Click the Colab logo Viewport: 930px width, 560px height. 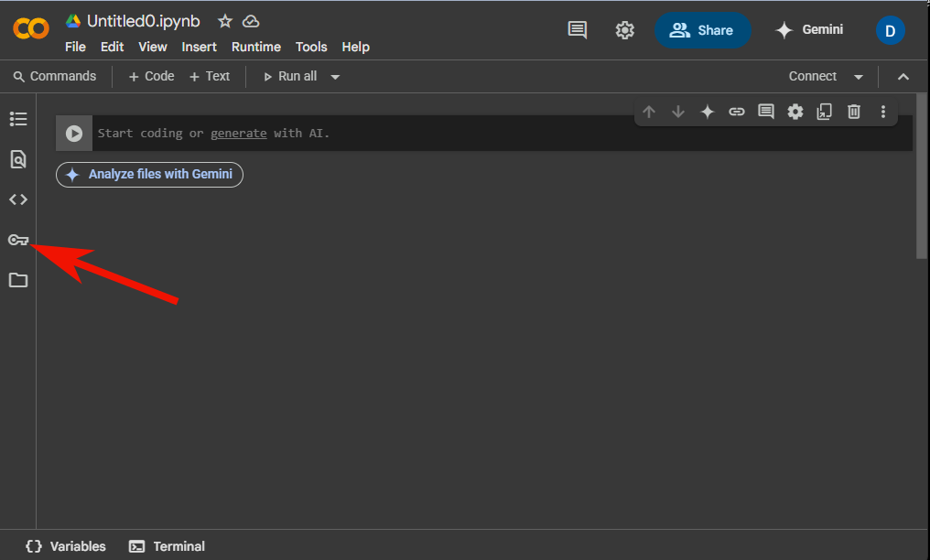click(31, 27)
